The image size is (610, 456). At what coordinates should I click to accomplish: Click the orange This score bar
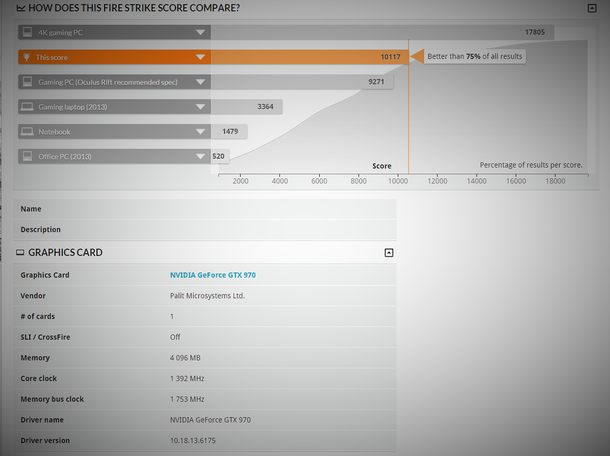(213, 57)
